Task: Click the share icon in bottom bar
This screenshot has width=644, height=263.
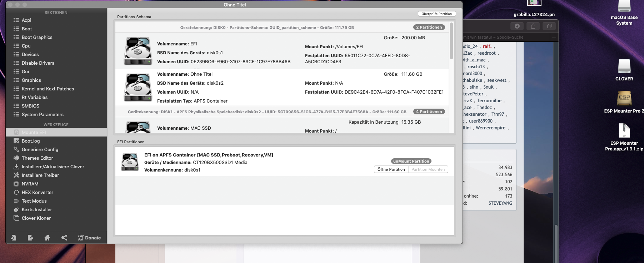Action: click(x=64, y=238)
